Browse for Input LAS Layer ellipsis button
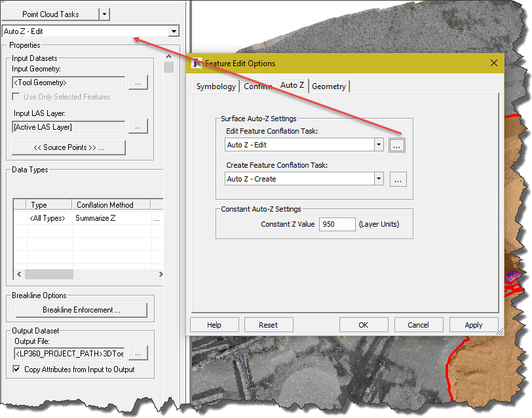The height and width of the screenshot is (418, 532). coord(138,127)
